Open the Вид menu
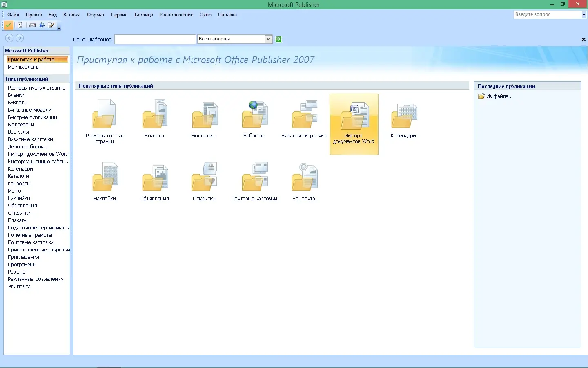The height and width of the screenshot is (368, 588). point(53,15)
